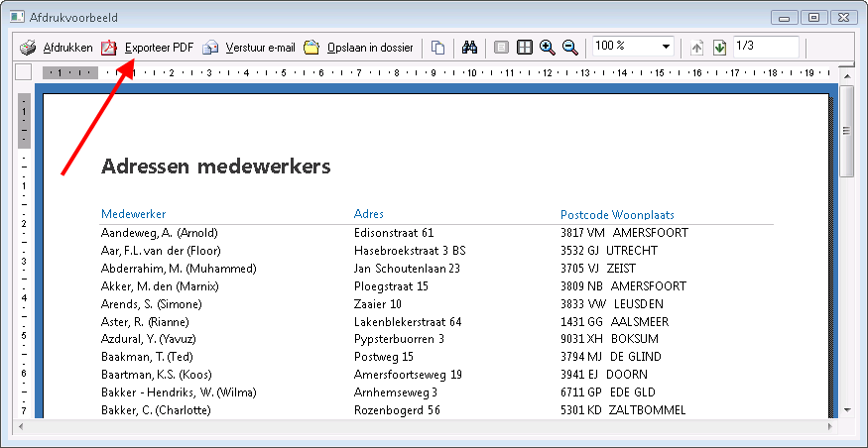Click 1431 GG AALSMEER
868x448 pixels.
(x=614, y=321)
